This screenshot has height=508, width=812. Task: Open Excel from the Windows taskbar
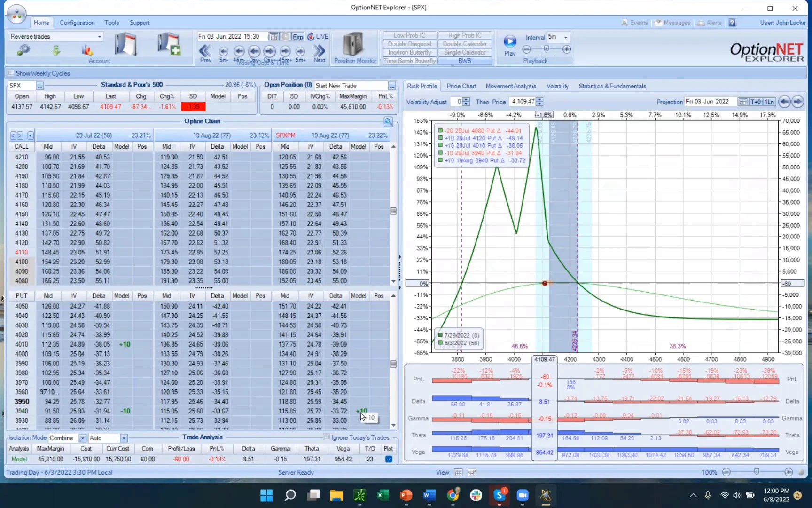383,495
